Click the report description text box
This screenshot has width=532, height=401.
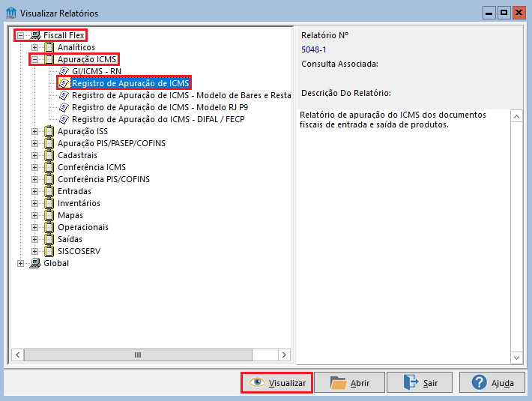click(404, 237)
